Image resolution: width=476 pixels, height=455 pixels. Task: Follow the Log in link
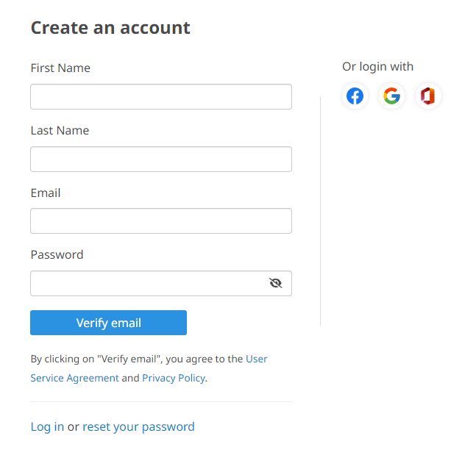click(47, 427)
